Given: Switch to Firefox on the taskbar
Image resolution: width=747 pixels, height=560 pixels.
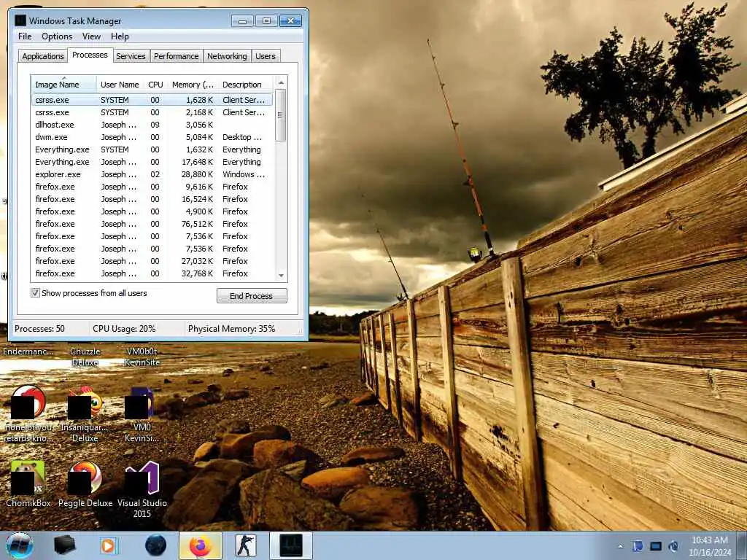Looking at the screenshot, I should (x=201, y=545).
